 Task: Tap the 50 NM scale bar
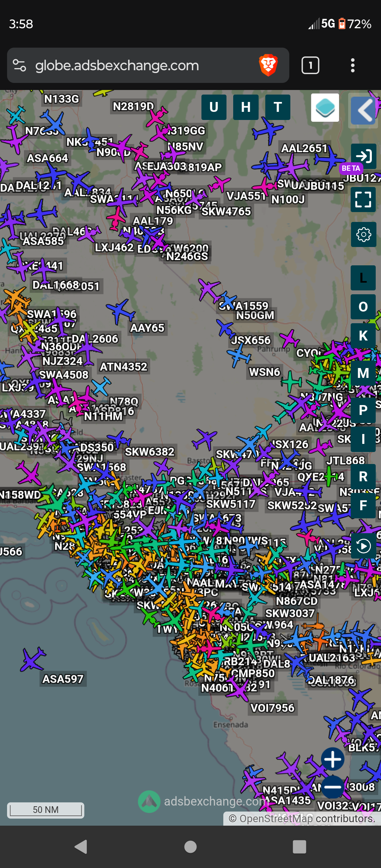pos(46,810)
